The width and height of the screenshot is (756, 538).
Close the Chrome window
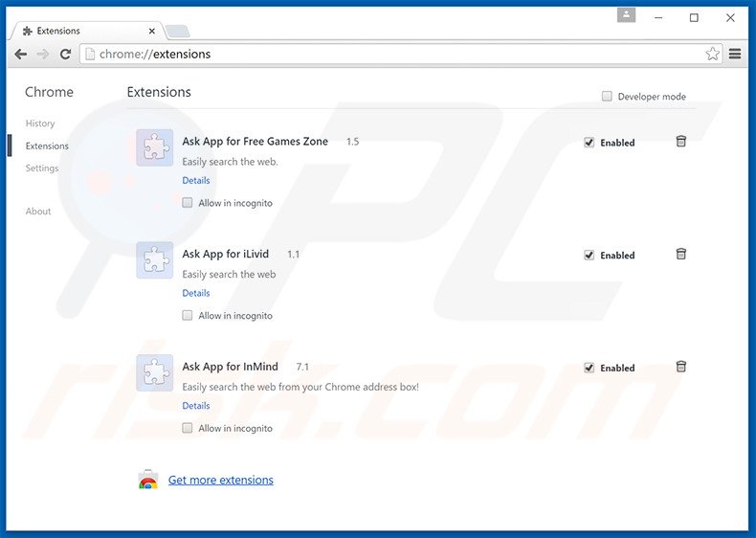point(730,18)
